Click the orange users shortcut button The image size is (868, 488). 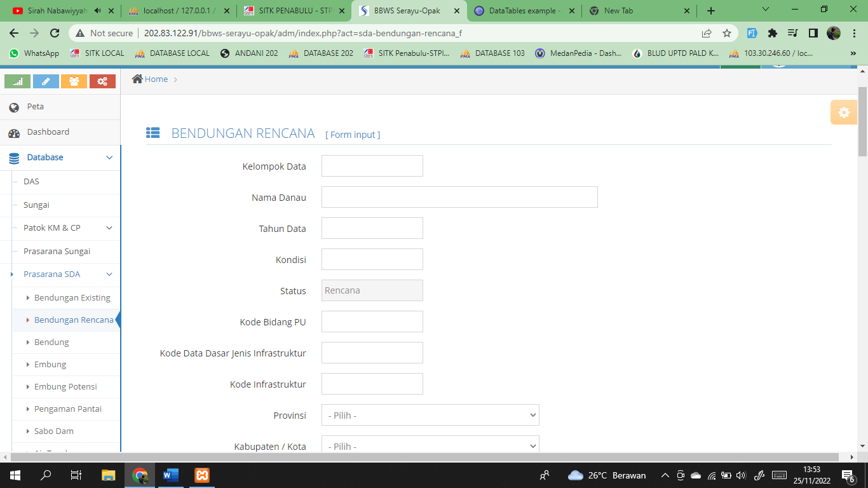pyautogui.click(x=74, y=81)
